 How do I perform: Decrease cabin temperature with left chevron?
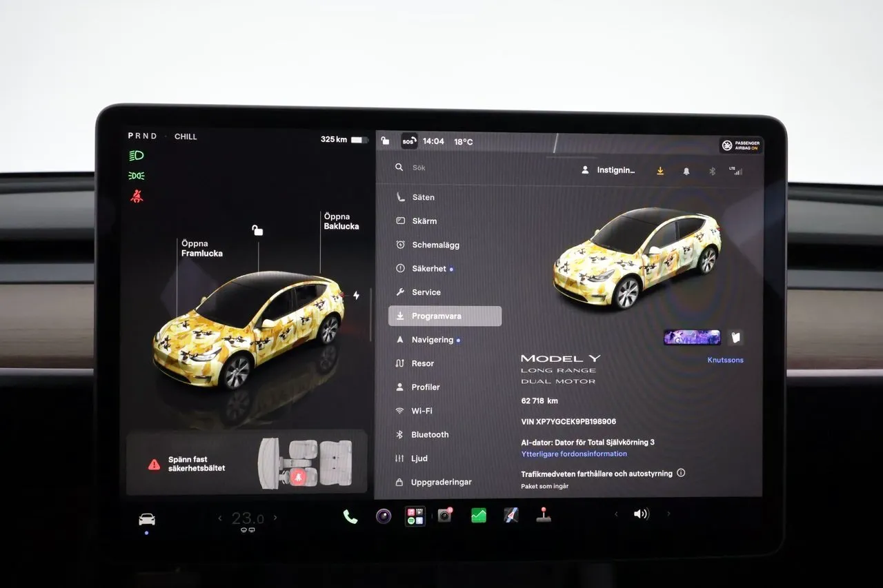[220, 518]
